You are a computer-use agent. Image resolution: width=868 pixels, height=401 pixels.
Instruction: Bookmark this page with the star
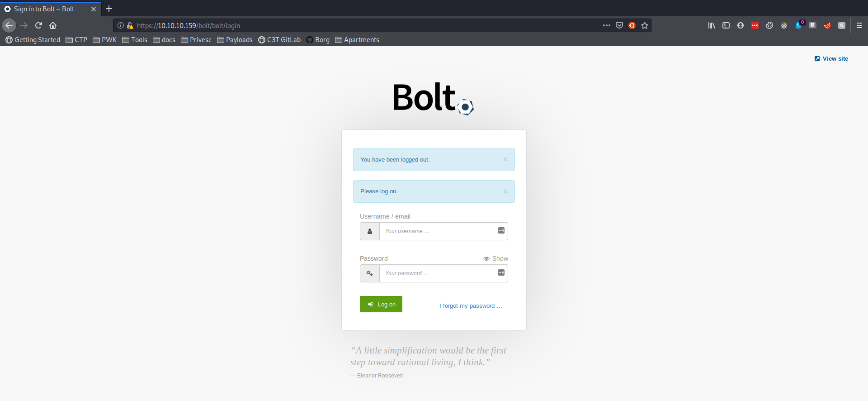coord(645,25)
